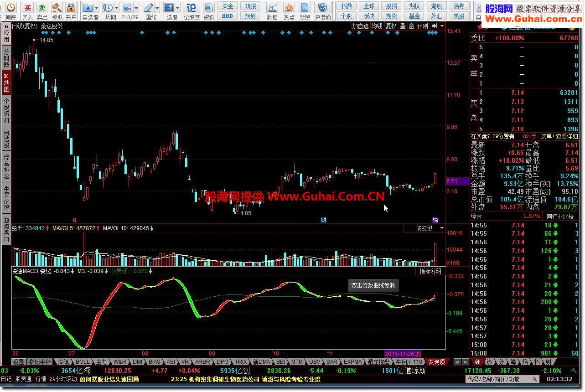Screen dimensions: 585x392
Task: Click the search magnifier in the code box
Action: 535,379
